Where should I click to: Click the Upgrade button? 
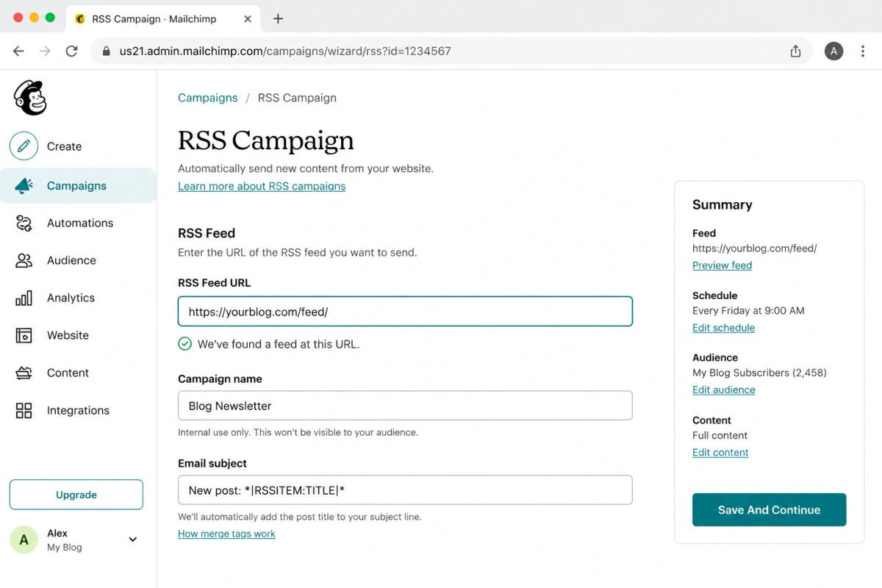[76, 495]
